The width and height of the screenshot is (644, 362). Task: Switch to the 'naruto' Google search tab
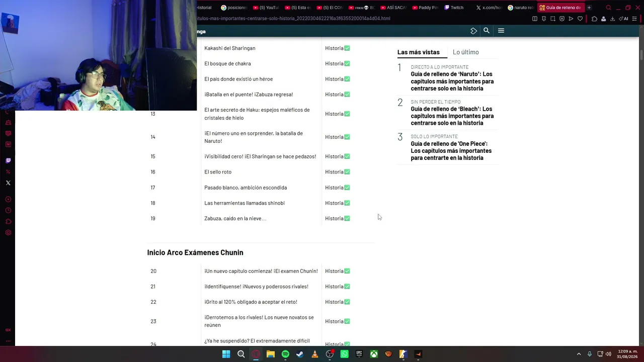click(x=521, y=8)
